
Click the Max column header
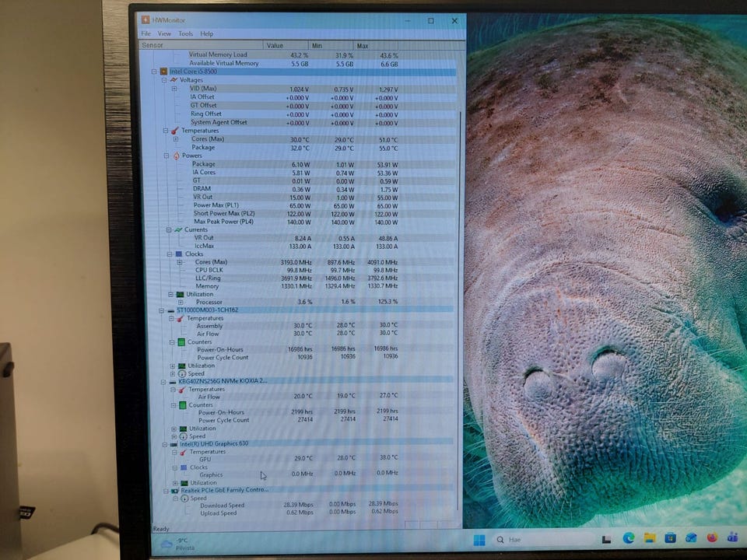375,46
